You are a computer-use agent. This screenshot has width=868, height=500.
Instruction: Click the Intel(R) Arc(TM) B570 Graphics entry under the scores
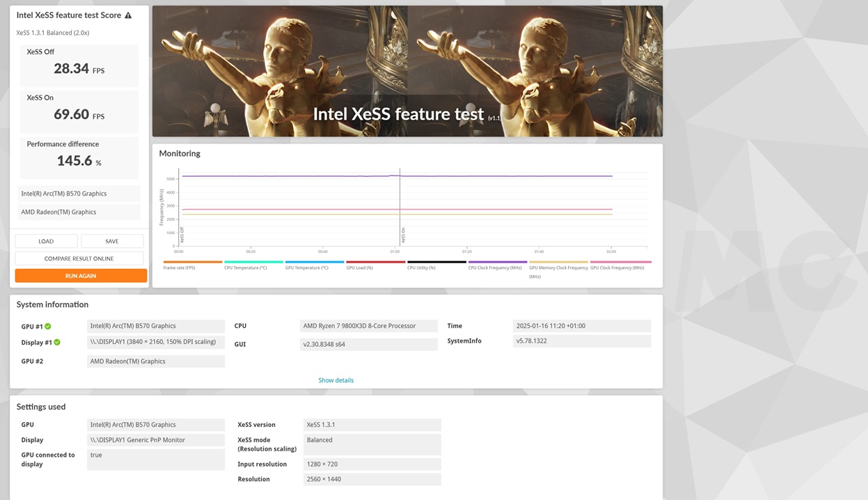79,194
